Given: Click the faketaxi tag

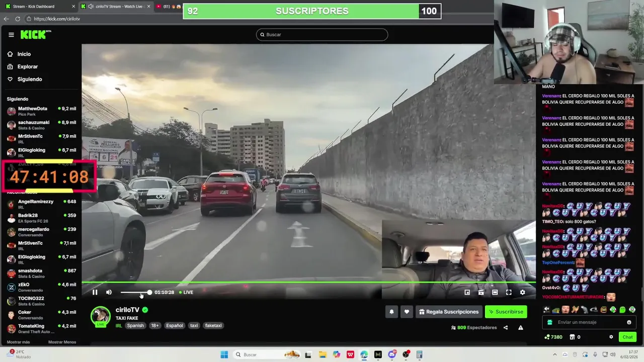Looking at the screenshot, I should (213, 326).
